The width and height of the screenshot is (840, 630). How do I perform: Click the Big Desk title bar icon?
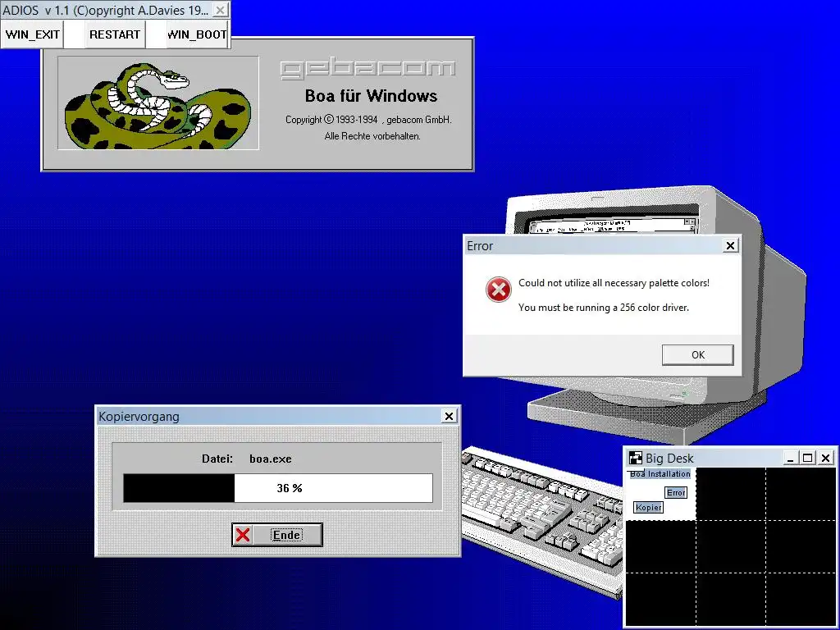pyautogui.click(x=636, y=458)
